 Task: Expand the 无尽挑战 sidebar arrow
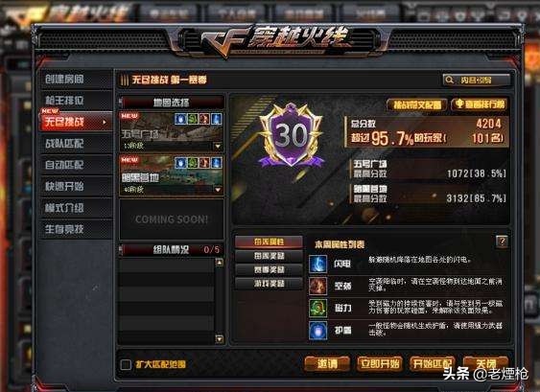[x=105, y=122]
